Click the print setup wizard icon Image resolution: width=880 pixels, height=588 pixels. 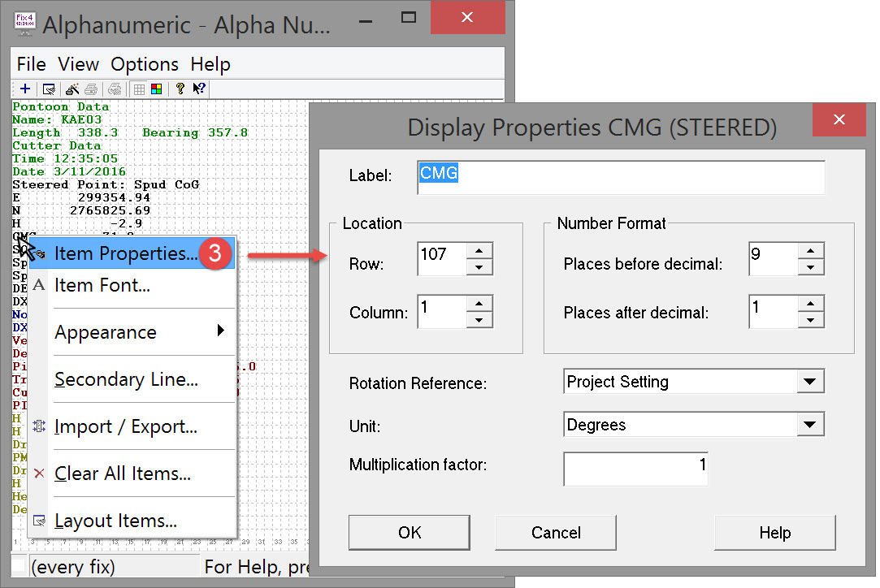[x=72, y=89]
